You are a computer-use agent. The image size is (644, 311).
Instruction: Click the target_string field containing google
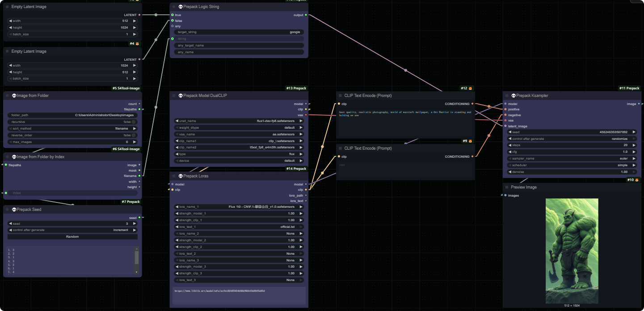239,32
